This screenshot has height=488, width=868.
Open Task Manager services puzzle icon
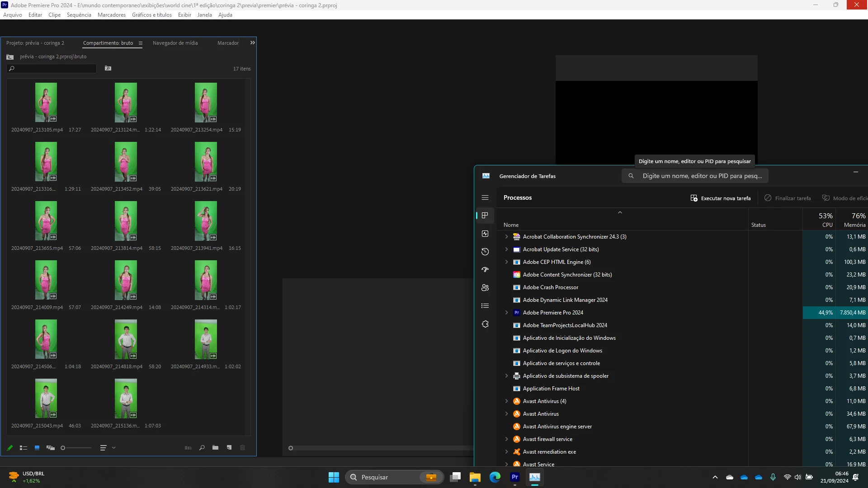point(485,324)
